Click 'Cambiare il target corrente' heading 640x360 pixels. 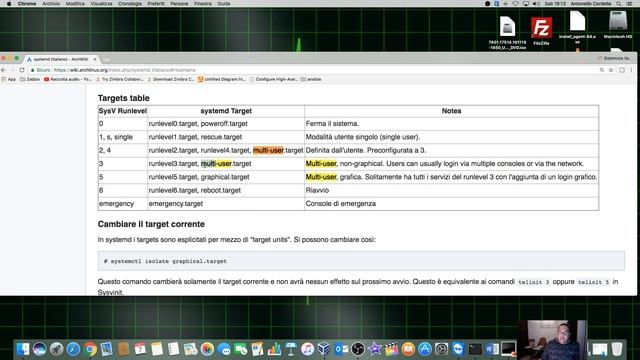click(x=151, y=224)
